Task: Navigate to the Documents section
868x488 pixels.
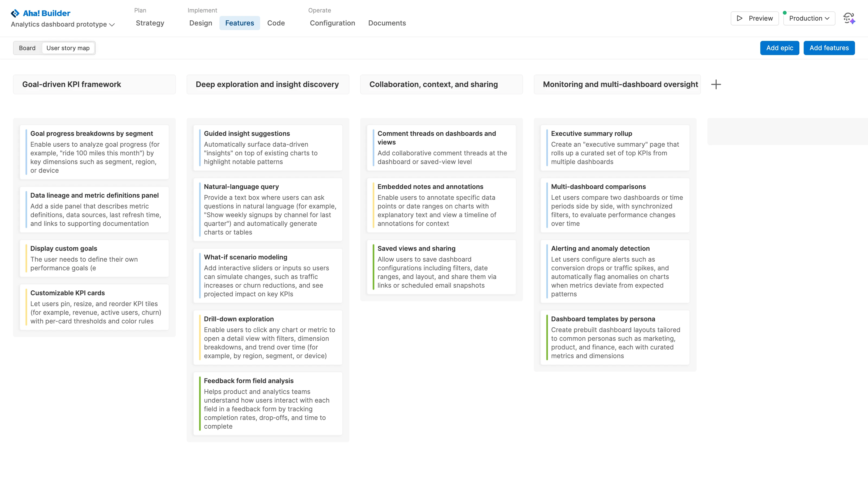Action: click(387, 23)
